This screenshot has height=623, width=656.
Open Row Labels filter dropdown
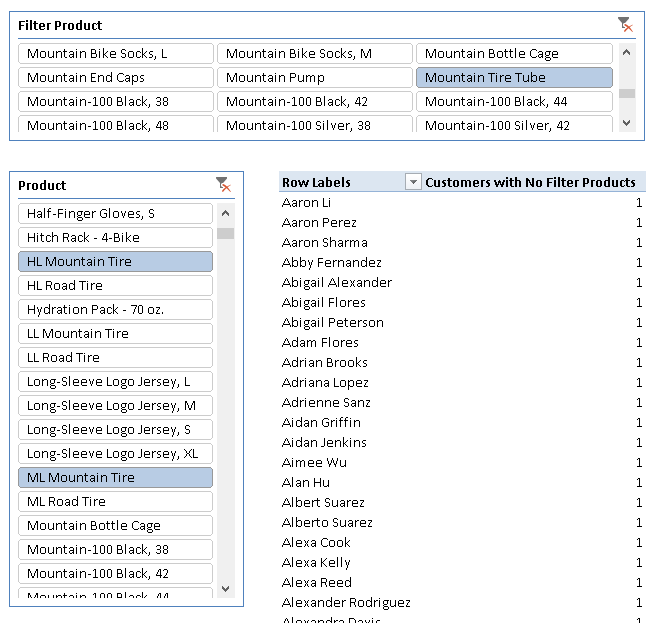413,182
